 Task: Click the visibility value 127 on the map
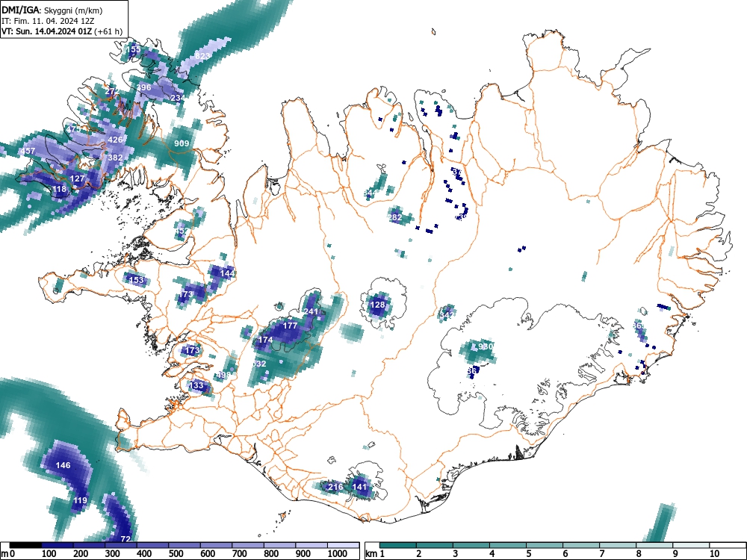77,178
